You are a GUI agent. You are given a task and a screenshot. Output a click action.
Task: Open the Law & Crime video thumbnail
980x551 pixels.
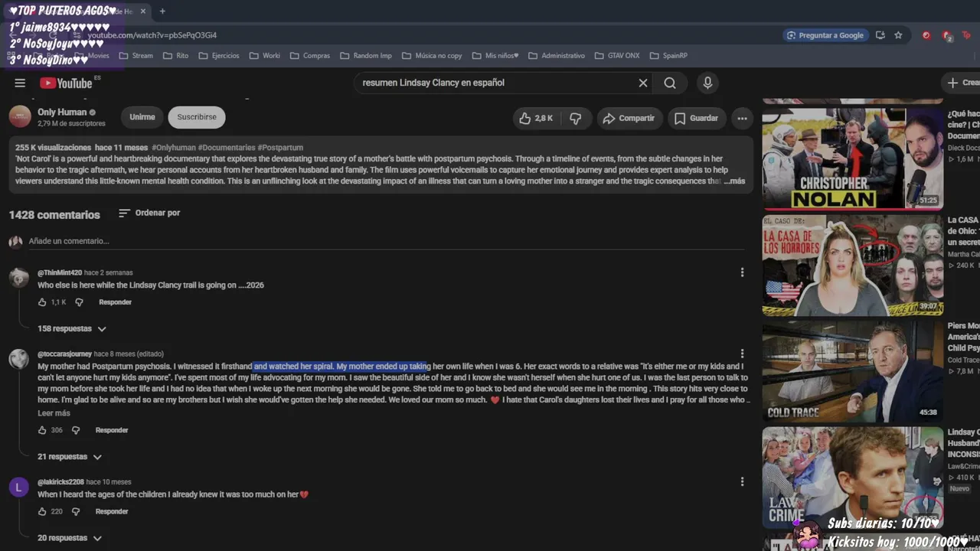(853, 478)
